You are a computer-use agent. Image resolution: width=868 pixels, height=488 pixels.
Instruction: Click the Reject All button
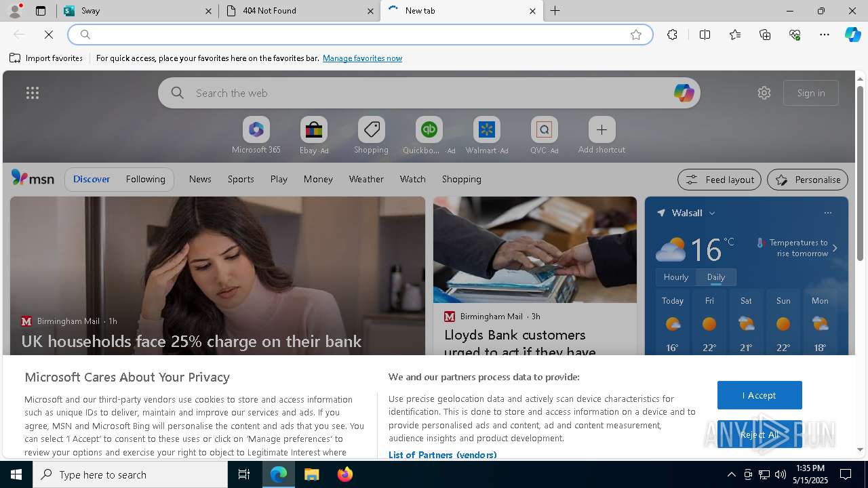pos(759,434)
